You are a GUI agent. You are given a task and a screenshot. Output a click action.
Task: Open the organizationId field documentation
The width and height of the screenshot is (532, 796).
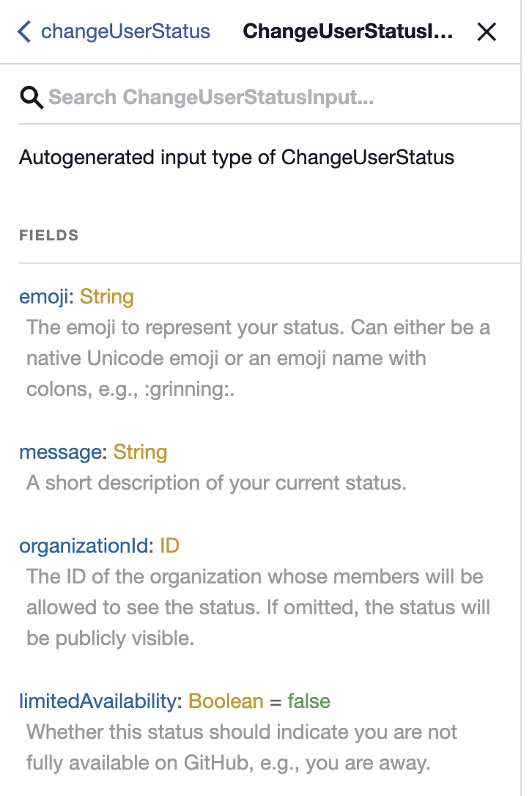[84, 546]
